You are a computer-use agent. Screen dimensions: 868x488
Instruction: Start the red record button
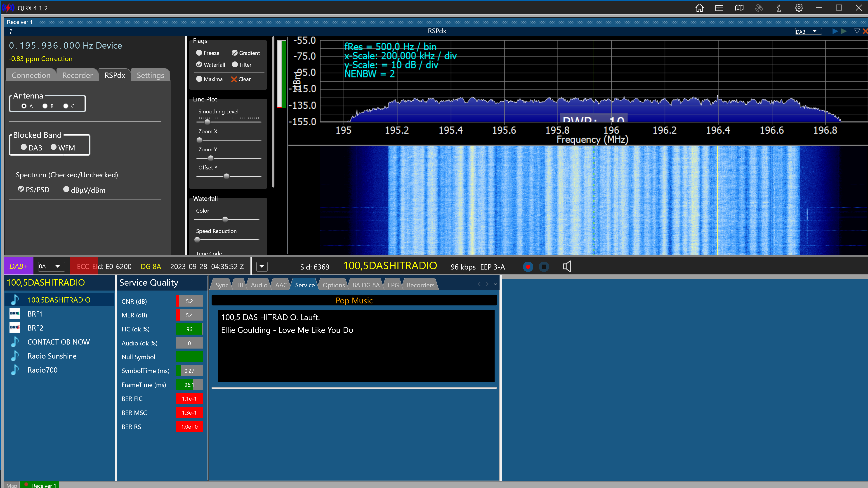(x=528, y=267)
